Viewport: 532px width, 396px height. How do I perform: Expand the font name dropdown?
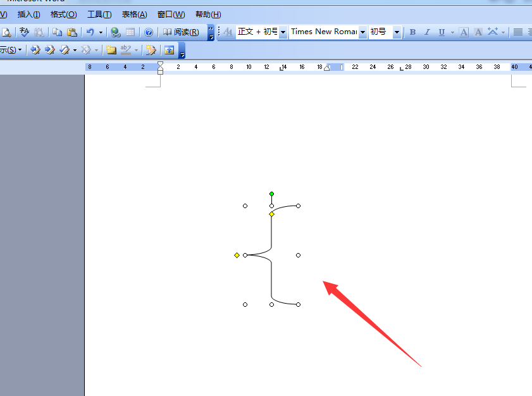(x=362, y=32)
